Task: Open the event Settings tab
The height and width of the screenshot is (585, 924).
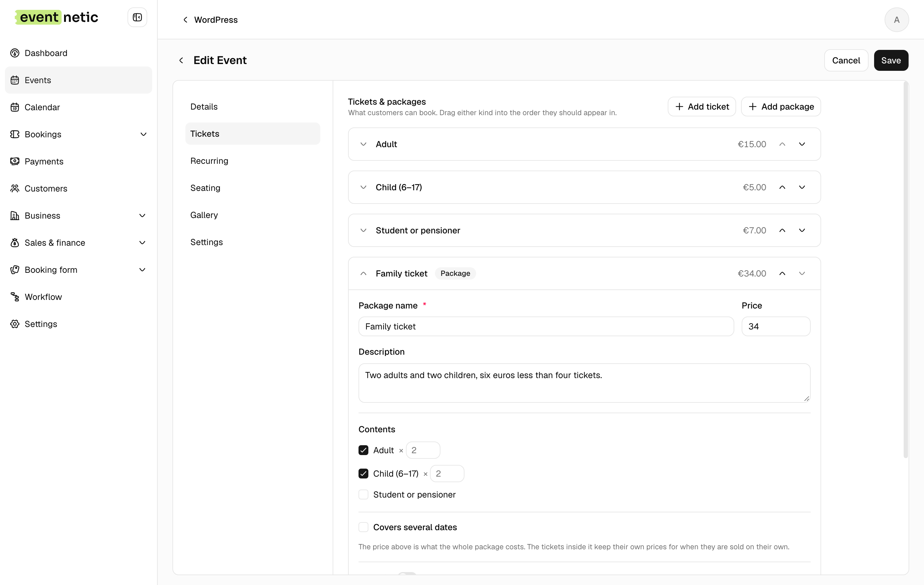Action: [253, 242]
